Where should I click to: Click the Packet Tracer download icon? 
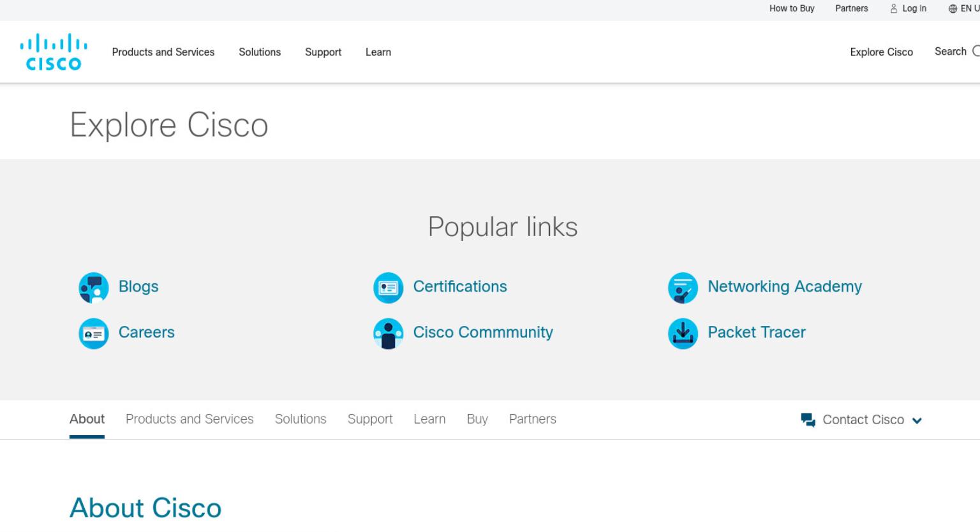[x=683, y=334]
